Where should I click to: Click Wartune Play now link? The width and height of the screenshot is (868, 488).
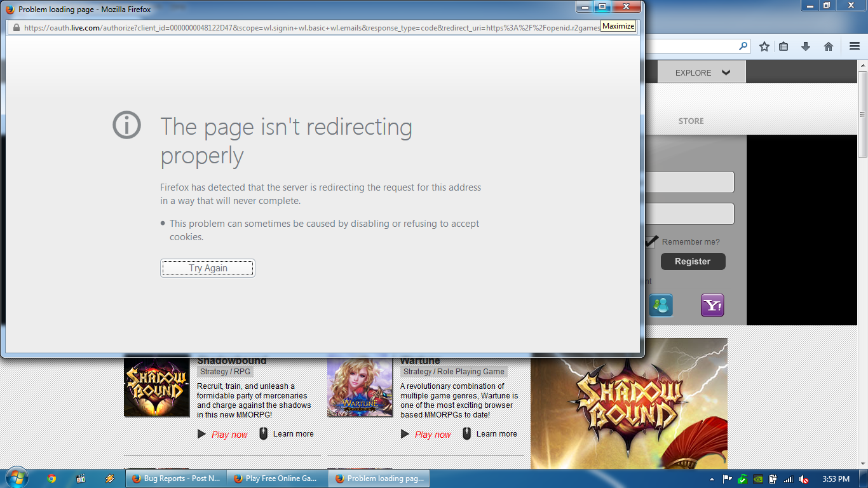pos(433,435)
